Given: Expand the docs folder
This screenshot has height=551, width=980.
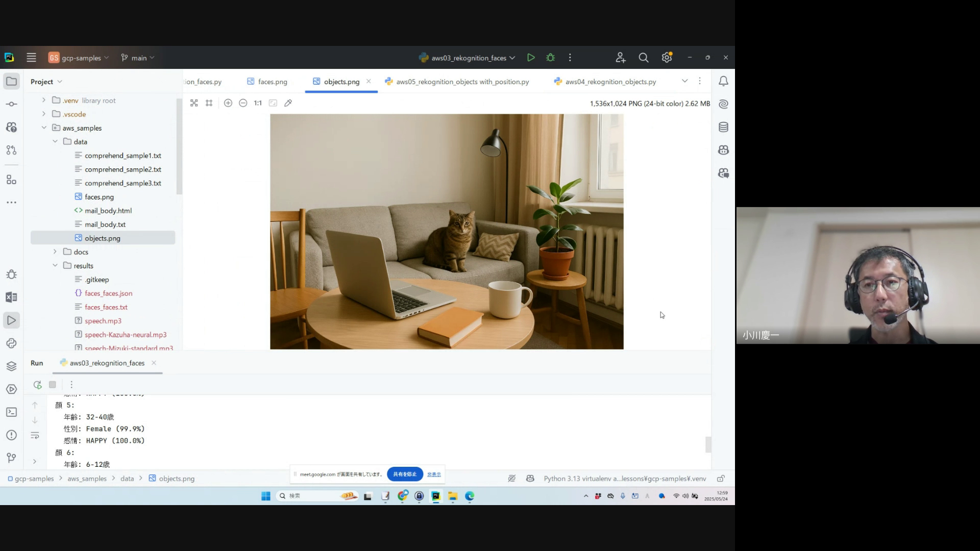Looking at the screenshot, I should point(55,252).
